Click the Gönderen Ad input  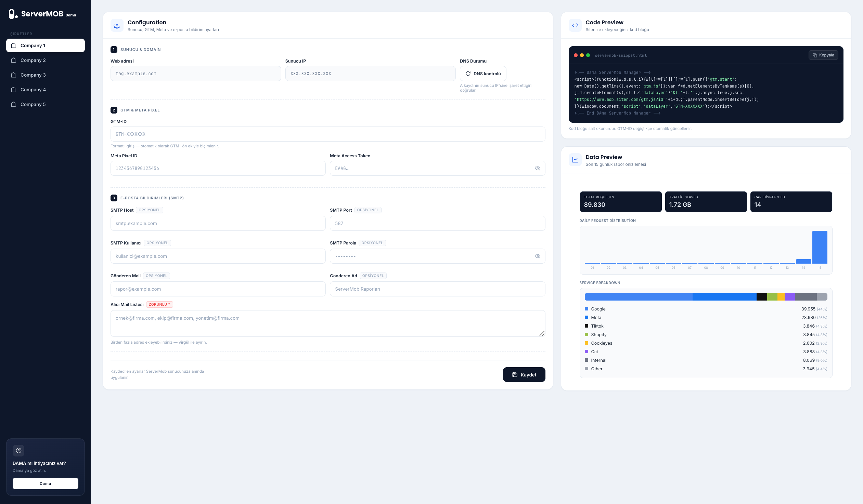pos(437,289)
